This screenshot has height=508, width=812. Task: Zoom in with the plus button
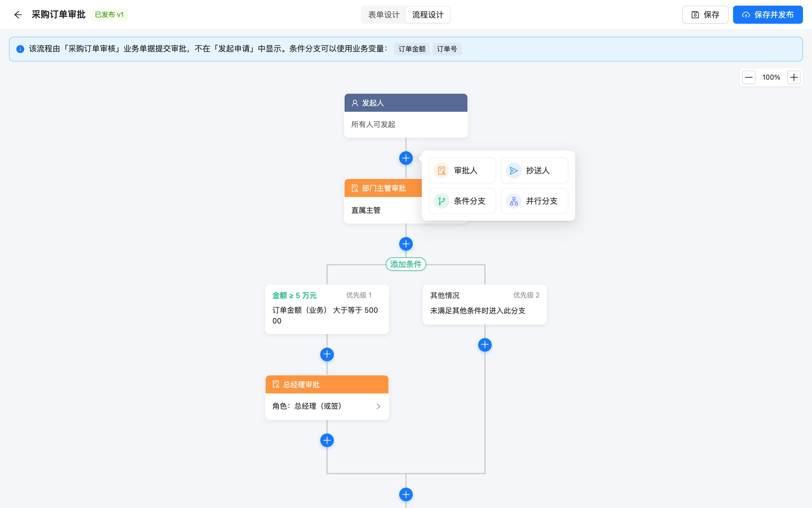click(794, 78)
